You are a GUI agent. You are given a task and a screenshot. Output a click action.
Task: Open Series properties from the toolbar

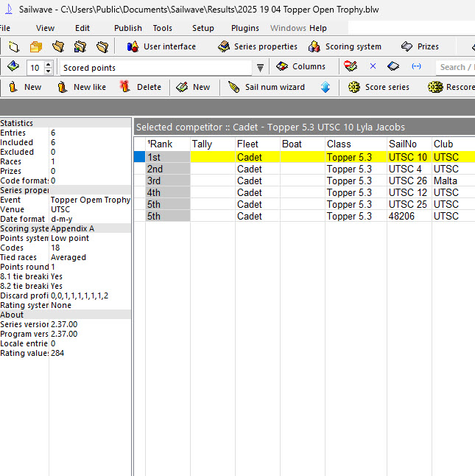(x=257, y=47)
